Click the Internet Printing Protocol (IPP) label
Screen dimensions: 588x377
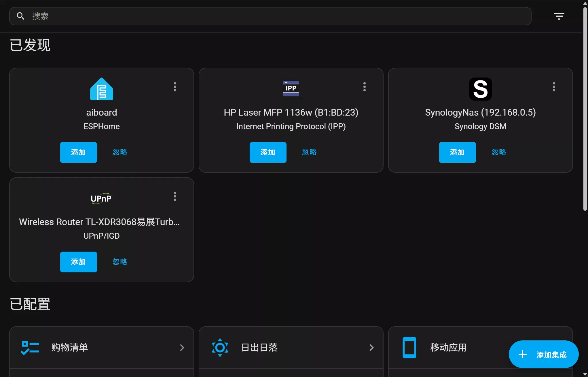point(291,126)
